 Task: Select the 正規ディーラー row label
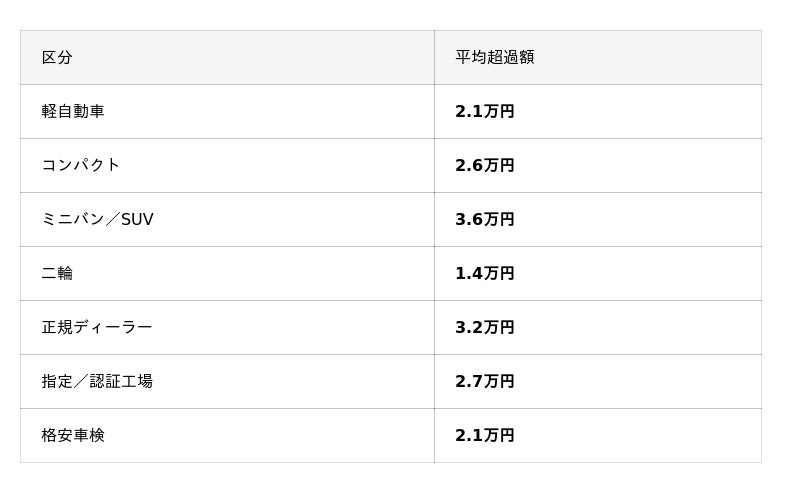[x=96, y=328]
